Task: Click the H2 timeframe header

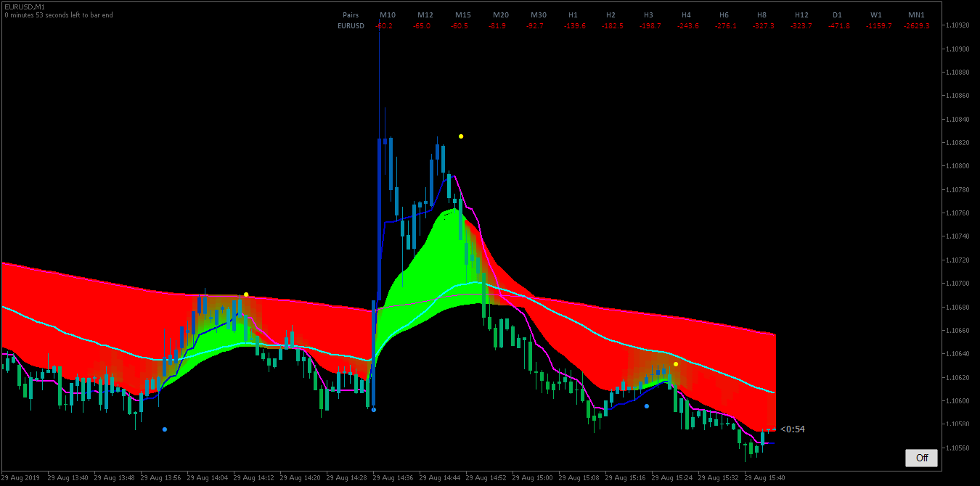Action: pos(611,15)
